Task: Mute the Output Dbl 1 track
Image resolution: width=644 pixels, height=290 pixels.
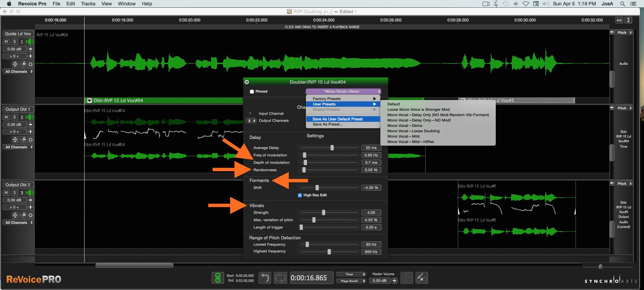Action: 6,117
